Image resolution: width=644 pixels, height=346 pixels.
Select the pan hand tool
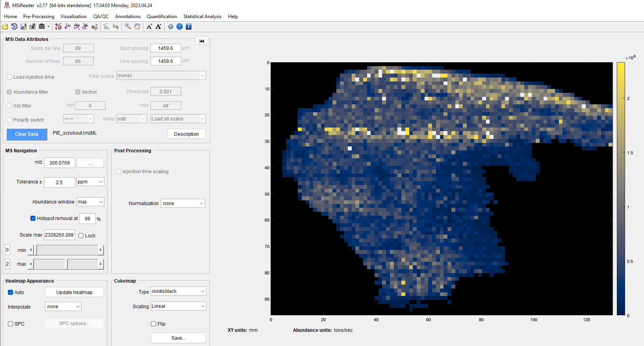click(x=137, y=26)
